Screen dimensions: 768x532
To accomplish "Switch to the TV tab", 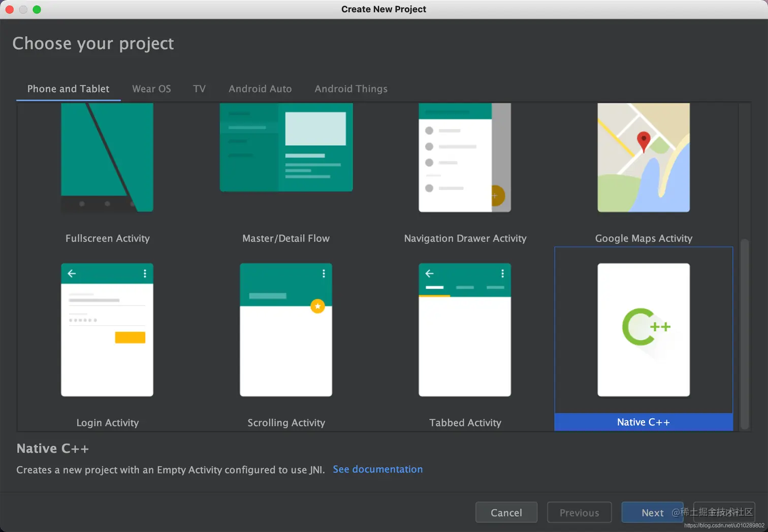I will [x=199, y=89].
